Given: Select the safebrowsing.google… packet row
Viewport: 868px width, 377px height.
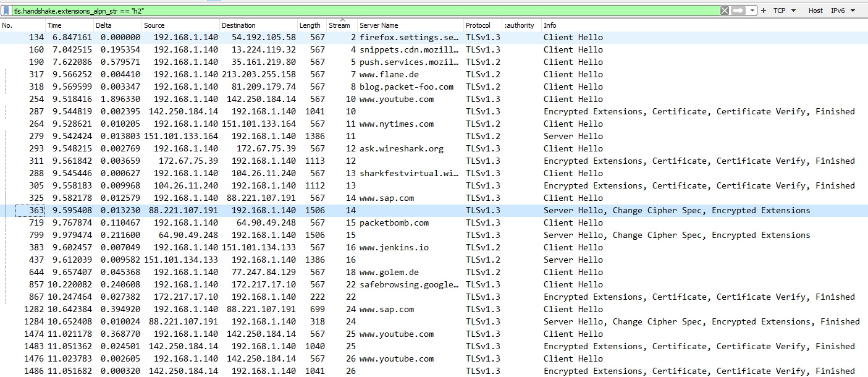Looking at the screenshot, I should (434, 284).
